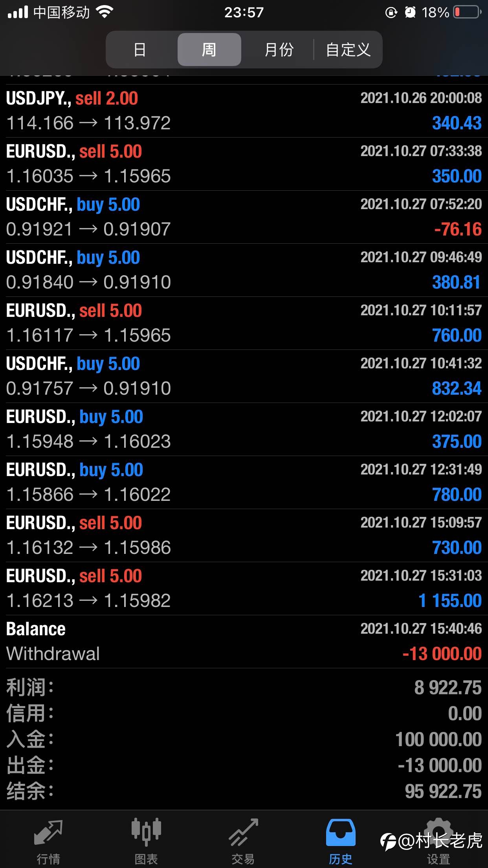This screenshot has width=488, height=868.
Task: Tap the 利润 profit summary row
Action: click(x=244, y=687)
